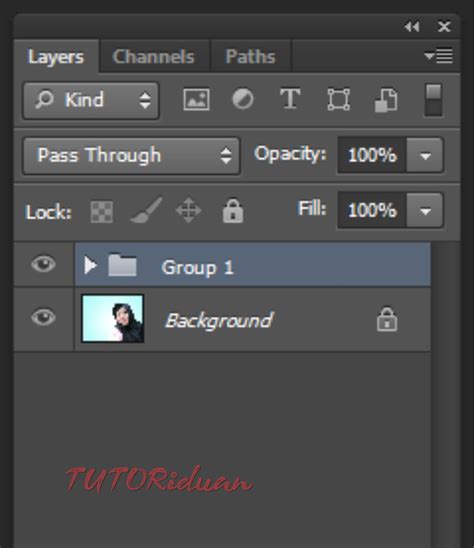Hide the Background layer visibility

(43, 317)
